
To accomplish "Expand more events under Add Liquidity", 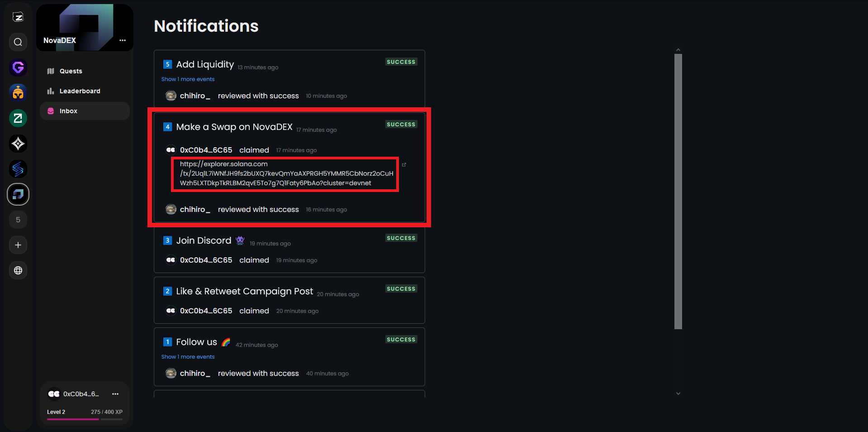I will (188, 79).
